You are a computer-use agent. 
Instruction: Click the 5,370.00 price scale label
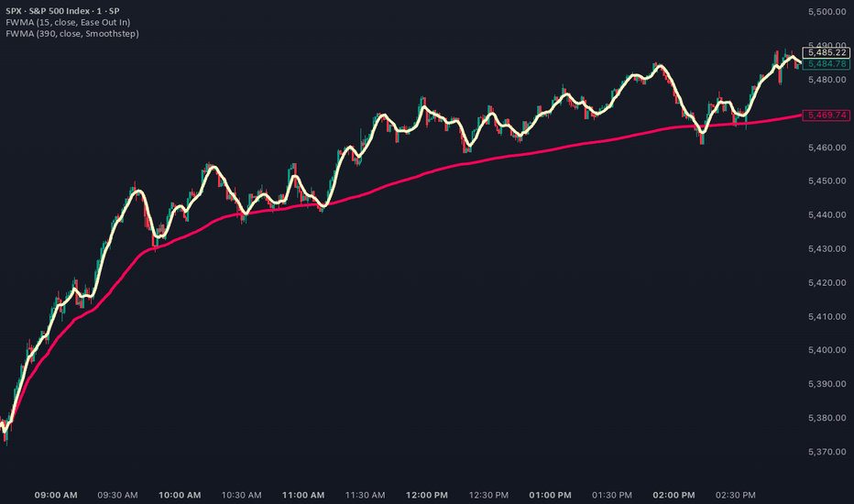[x=827, y=452]
